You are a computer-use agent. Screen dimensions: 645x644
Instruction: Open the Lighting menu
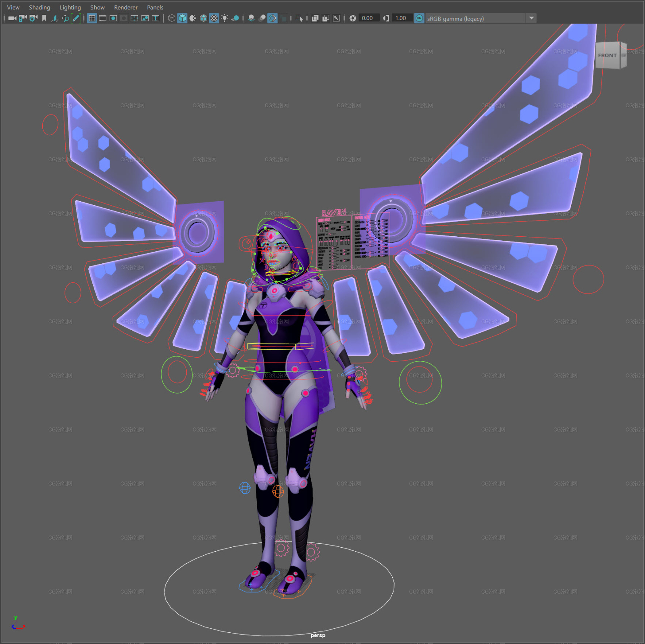pyautogui.click(x=70, y=7)
